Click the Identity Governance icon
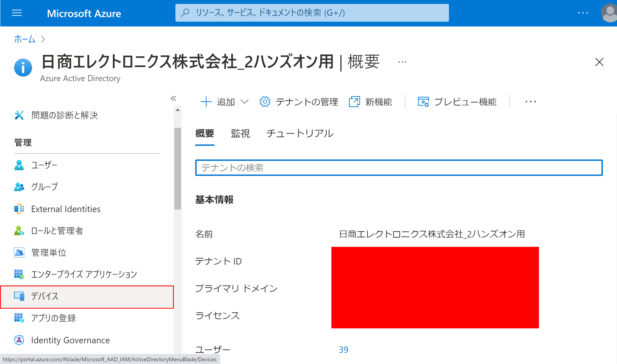617x364 pixels. tap(19, 340)
